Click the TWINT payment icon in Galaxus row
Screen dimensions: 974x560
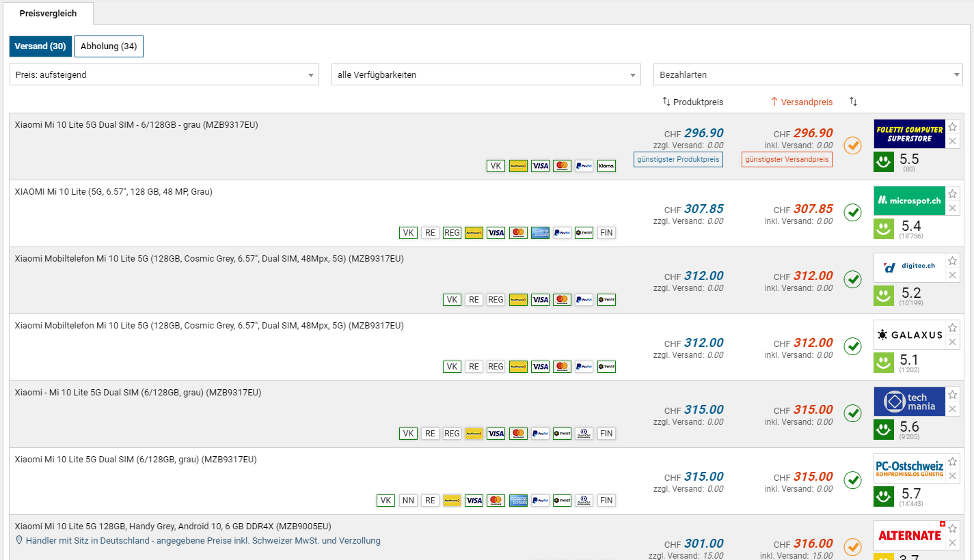(x=606, y=367)
